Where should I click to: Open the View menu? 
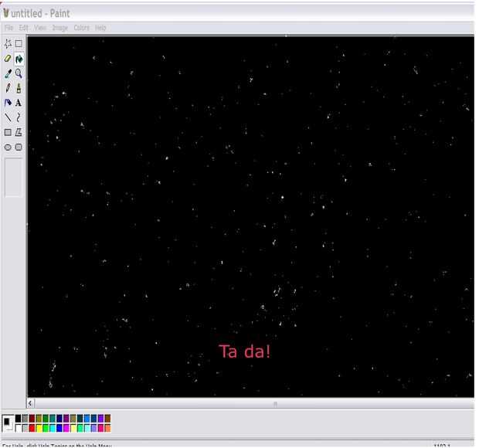[40, 28]
